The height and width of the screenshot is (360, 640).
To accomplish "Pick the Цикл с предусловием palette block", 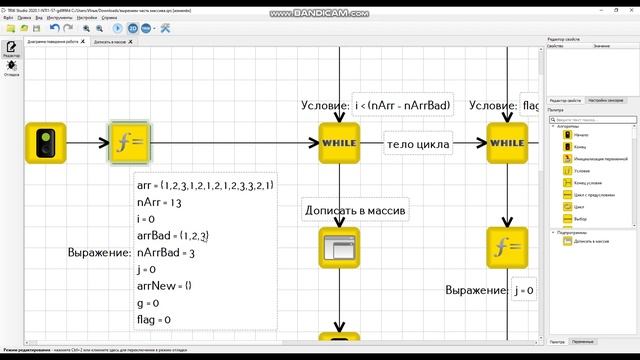I will point(589,195).
